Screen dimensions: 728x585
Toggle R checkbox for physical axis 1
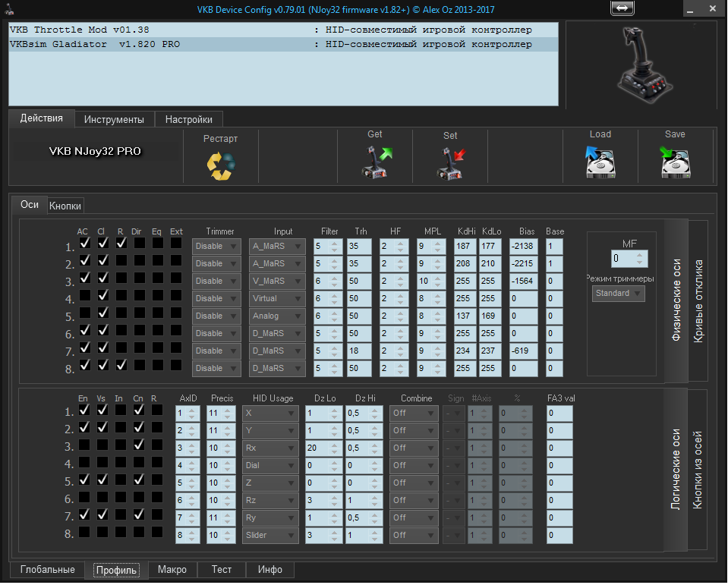click(121, 243)
